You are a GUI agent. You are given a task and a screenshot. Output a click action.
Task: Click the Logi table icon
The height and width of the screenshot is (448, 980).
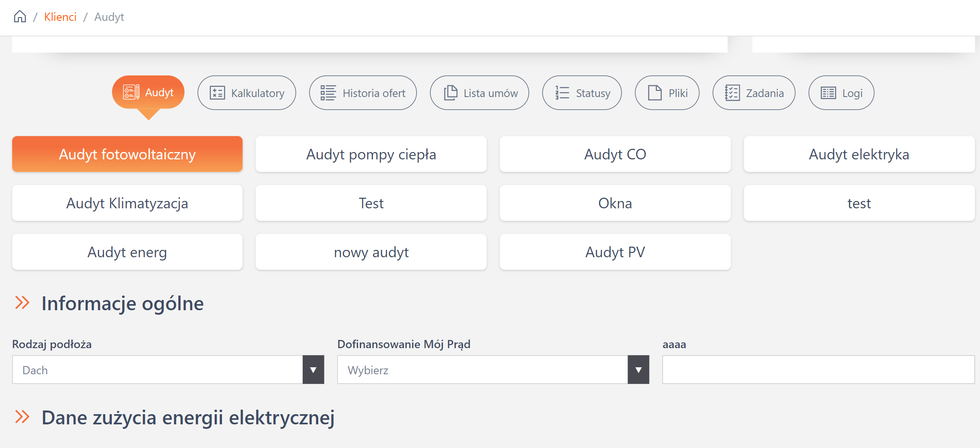pyautogui.click(x=828, y=93)
